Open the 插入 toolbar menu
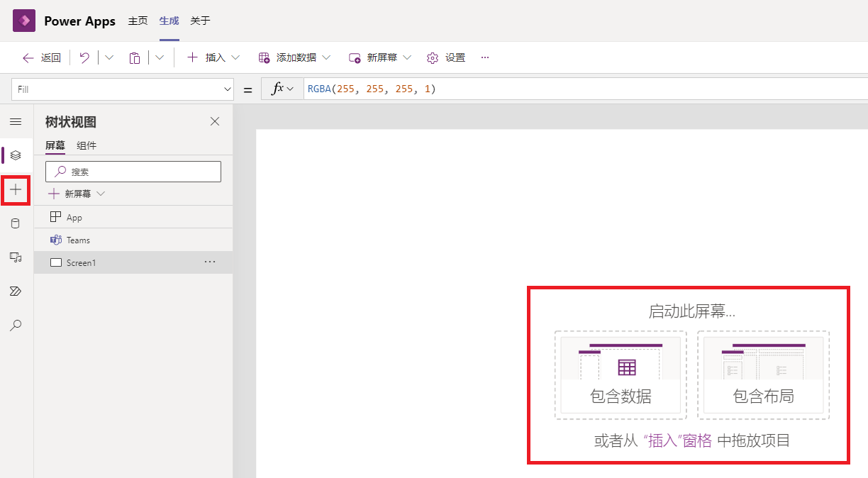Screen dimensions: 868x478 (213, 57)
